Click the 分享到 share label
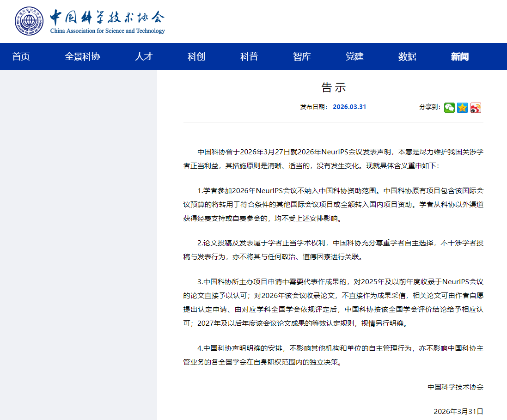Screen dimensions: 507x420 pos(429,107)
